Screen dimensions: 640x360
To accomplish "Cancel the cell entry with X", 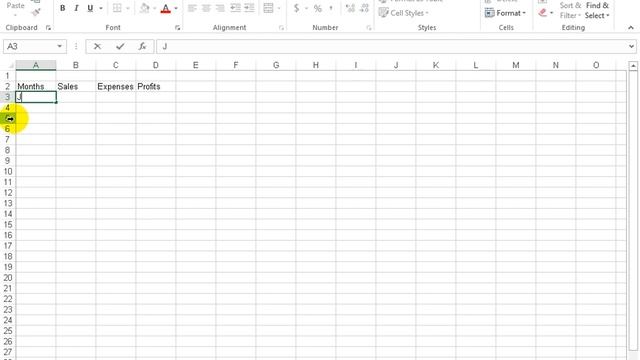I will click(x=97, y=47).
